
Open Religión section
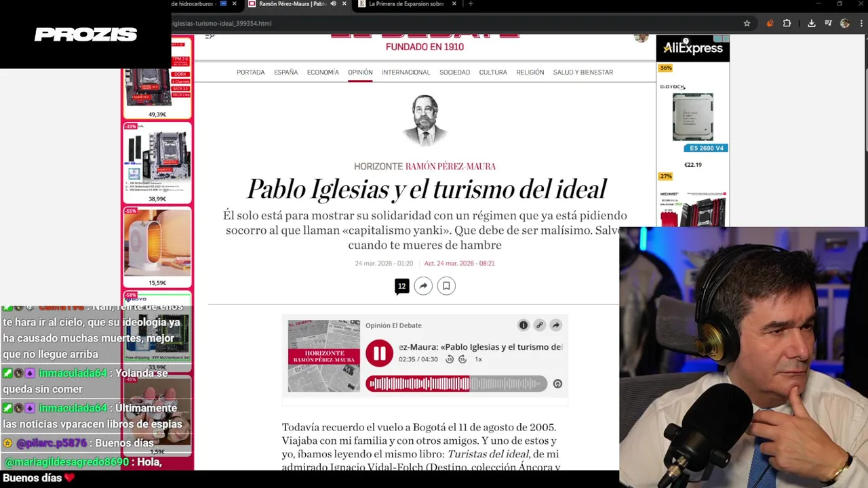pyautogui.click(x=530, y=72)
